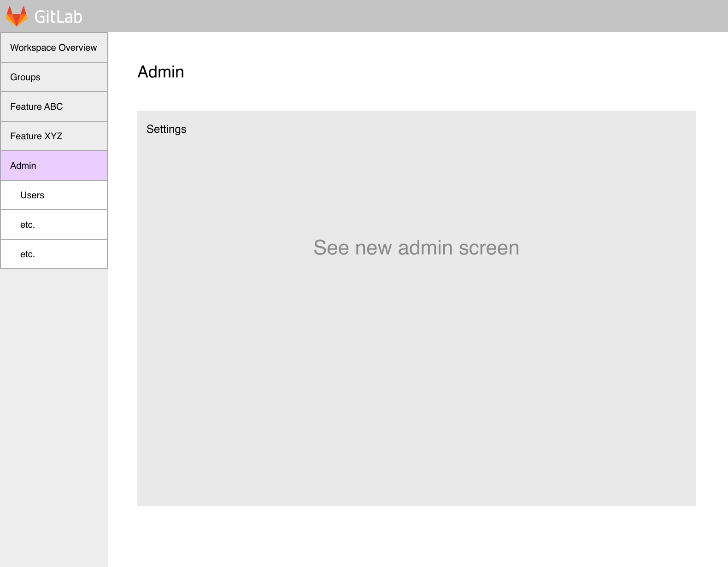Select the highlighted Admin sidebar item
The height and width of the screenshot is (567, 728).
(x=54, y=165)
